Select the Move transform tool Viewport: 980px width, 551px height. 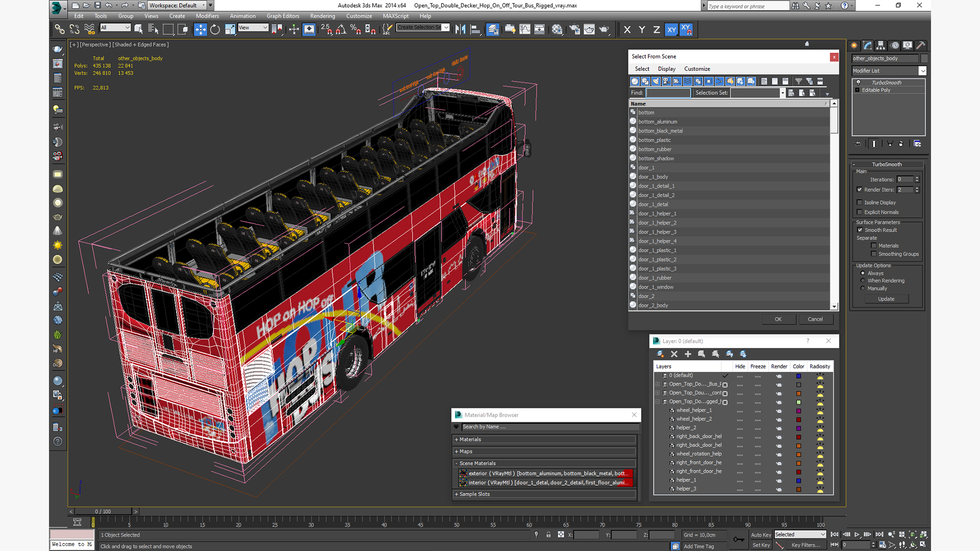tap(200, 30)
